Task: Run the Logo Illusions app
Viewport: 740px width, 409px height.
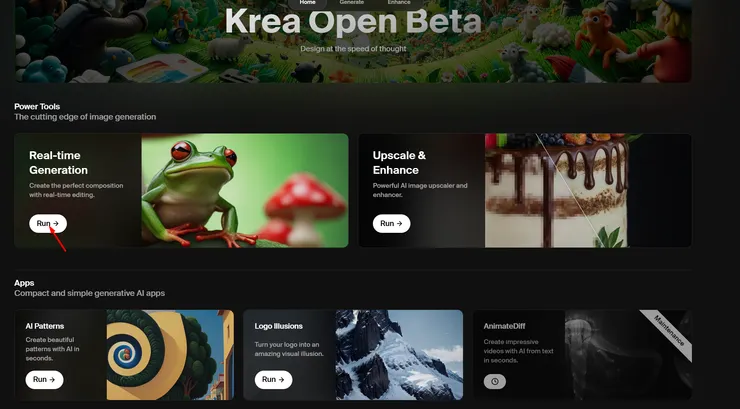Action: pos(273,380)
